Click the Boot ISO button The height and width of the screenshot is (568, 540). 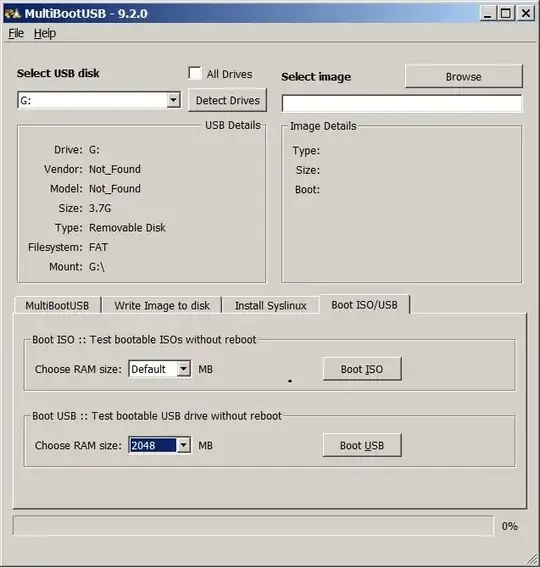[x=362, y=369]
